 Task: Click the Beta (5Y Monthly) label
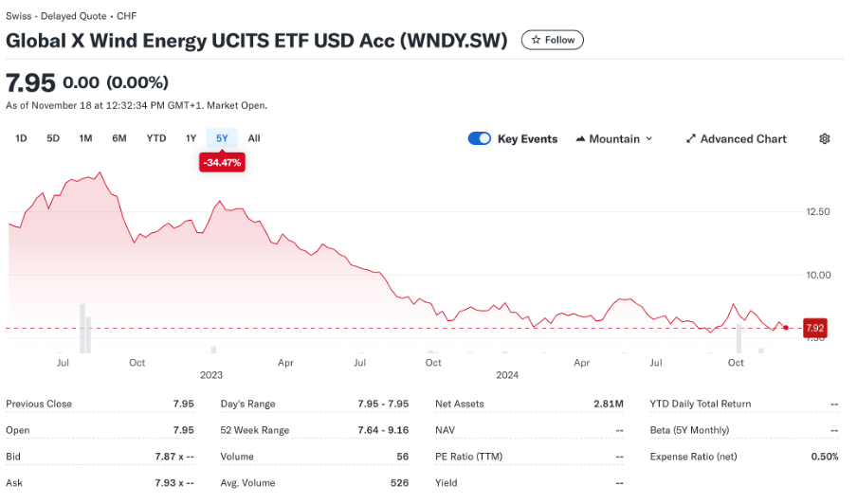pos(689,430)
